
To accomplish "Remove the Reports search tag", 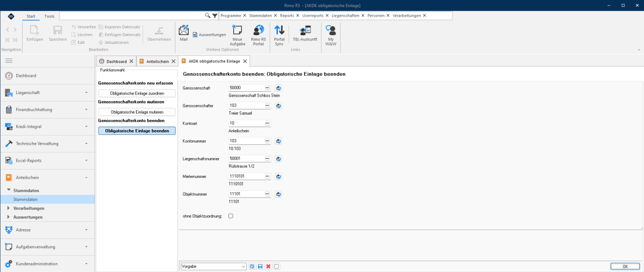I will (298, 16).
